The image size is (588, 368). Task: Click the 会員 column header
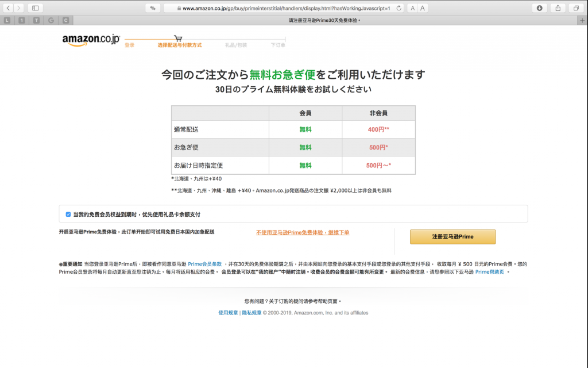pos(305,113)
